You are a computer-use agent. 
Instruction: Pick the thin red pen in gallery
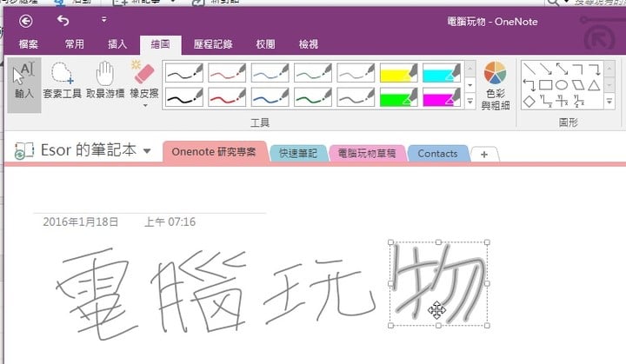click(228, 72)
